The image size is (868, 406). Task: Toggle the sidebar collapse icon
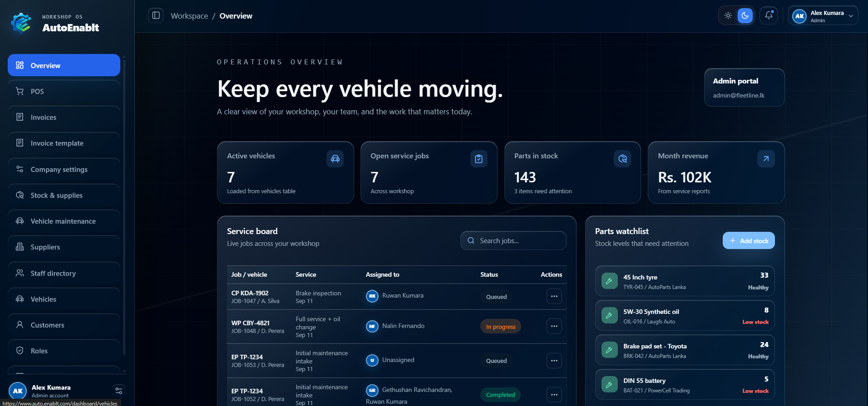pos(156,15)
